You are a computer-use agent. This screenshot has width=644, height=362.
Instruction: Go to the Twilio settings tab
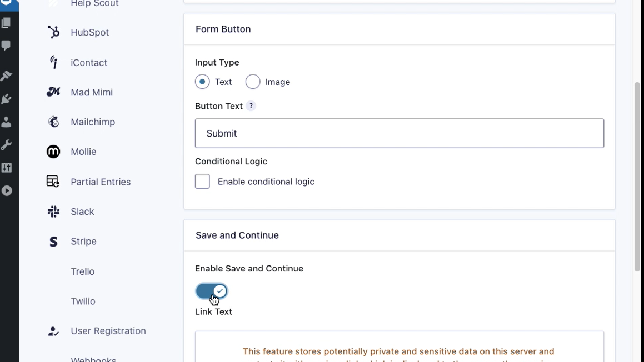(x=83, y=301)
